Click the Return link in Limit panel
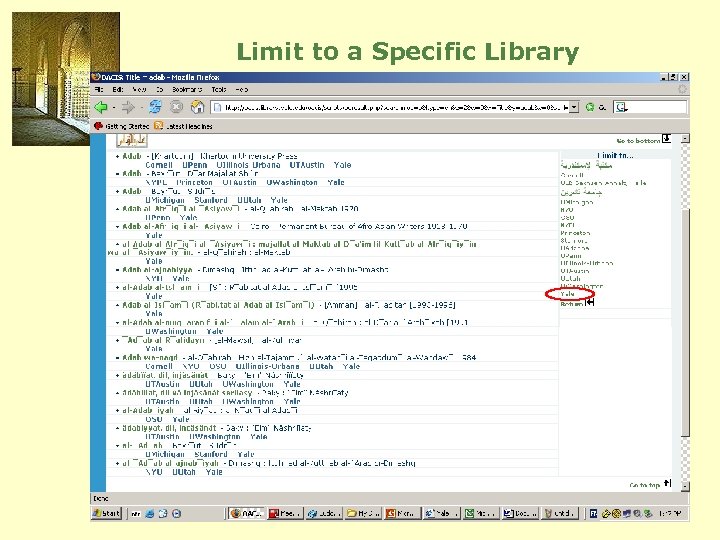The image size is (720, 540). click(572, 304)
